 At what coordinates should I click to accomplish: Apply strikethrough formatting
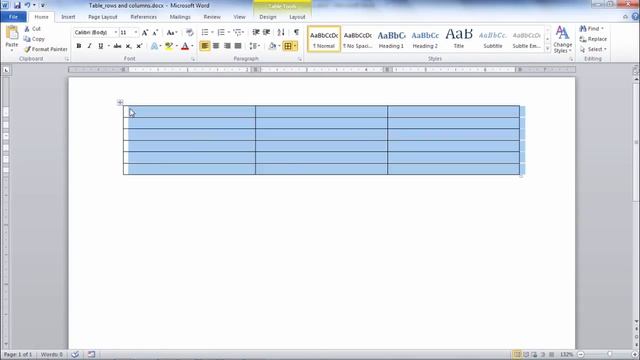118,46
